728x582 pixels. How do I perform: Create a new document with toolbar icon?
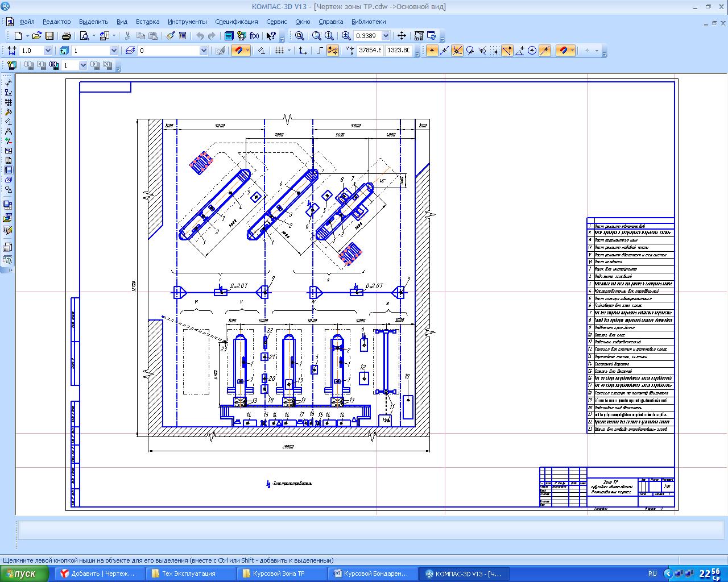[18, 35]
